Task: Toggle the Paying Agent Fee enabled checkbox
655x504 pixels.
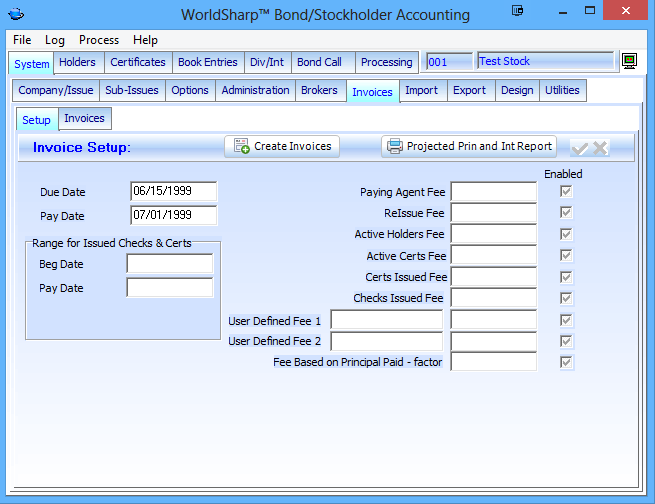Action: [567, 191]
